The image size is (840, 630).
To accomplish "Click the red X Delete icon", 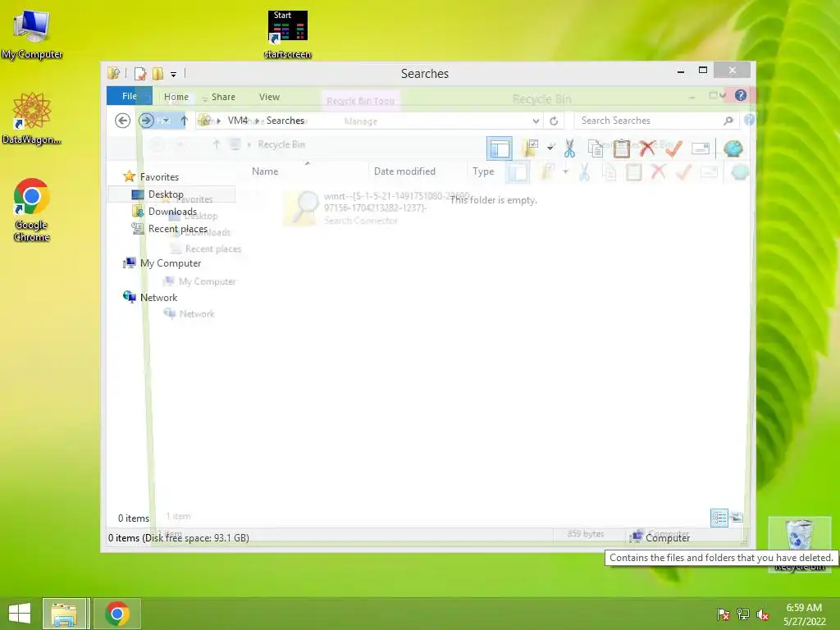I will coord(648,148).
